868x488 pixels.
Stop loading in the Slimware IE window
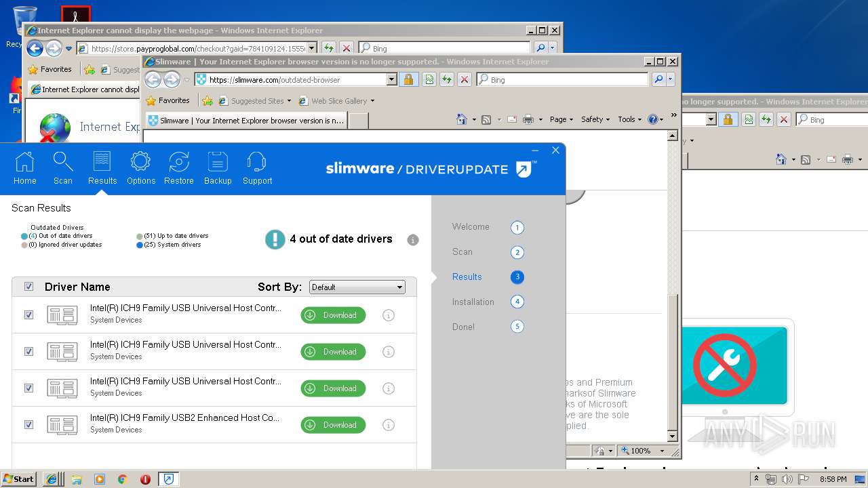[465, 80]
